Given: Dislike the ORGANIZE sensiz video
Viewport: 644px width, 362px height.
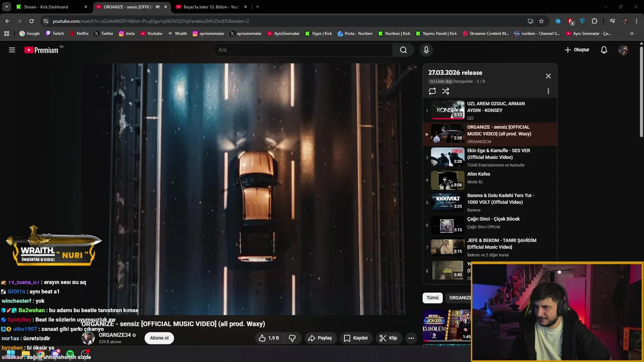Looking at the screenshot, I should point(292,338).
